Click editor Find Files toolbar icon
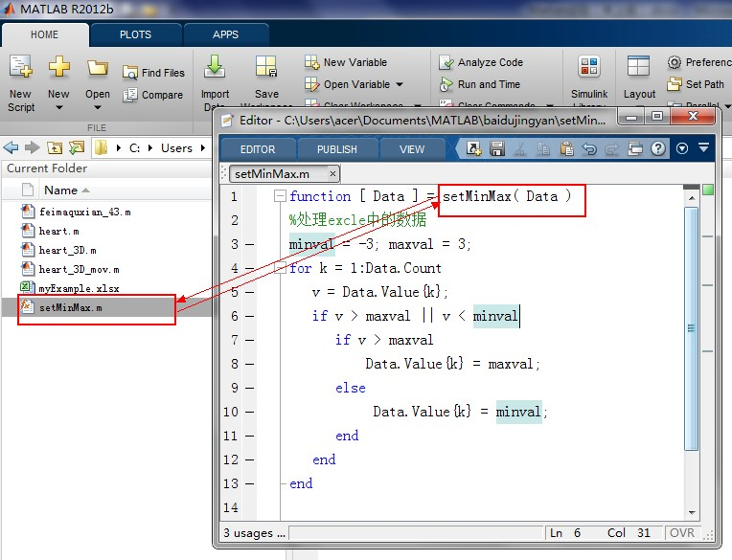This screenshot has width=732, height=560. [474, 148]
